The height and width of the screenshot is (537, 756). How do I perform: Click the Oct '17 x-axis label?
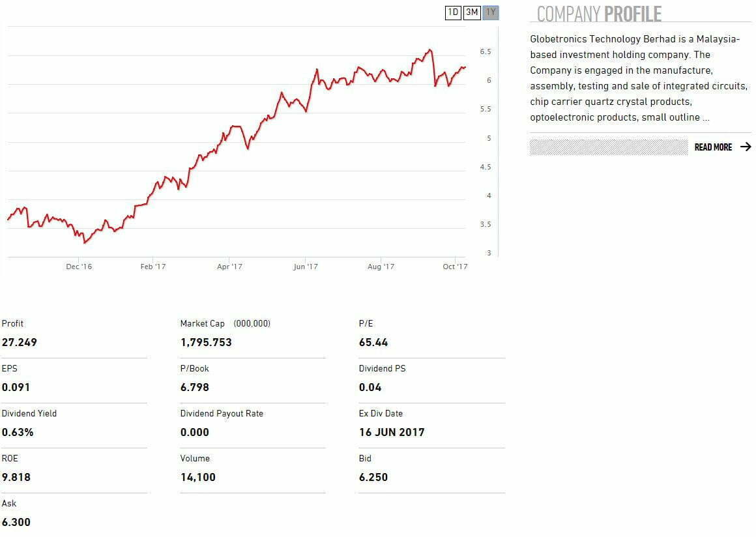455,267
